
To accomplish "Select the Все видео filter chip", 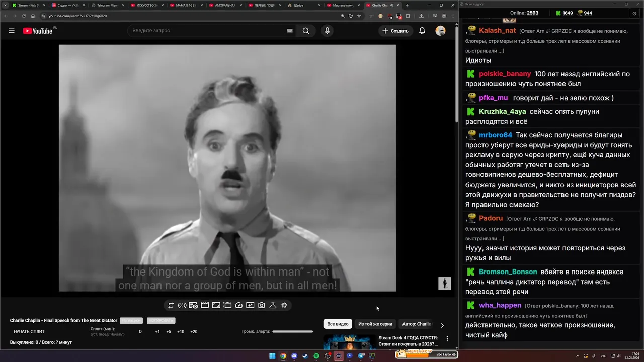I will (x=338, y=324).
